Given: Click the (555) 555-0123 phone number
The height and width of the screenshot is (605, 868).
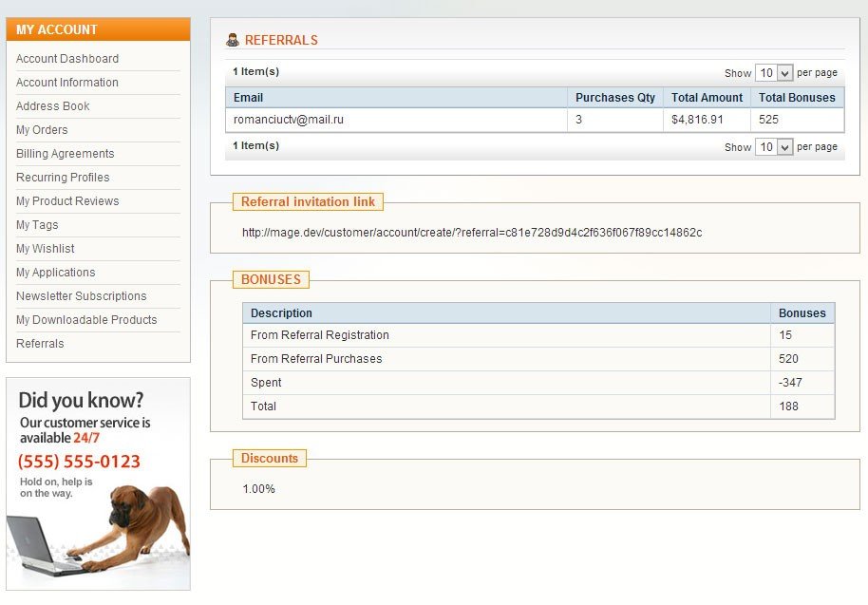Looking at the screenshot, I should pyautogui.click(x=79, y=462).
